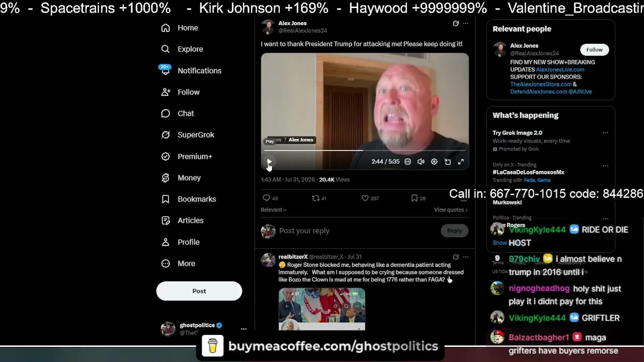Image resolution: width=644 pixels, height=362 pixels.
Task: Open options for #LaCasaDeLosFamososMx trend
Action: pyautogui.click(x=605, y=165)
